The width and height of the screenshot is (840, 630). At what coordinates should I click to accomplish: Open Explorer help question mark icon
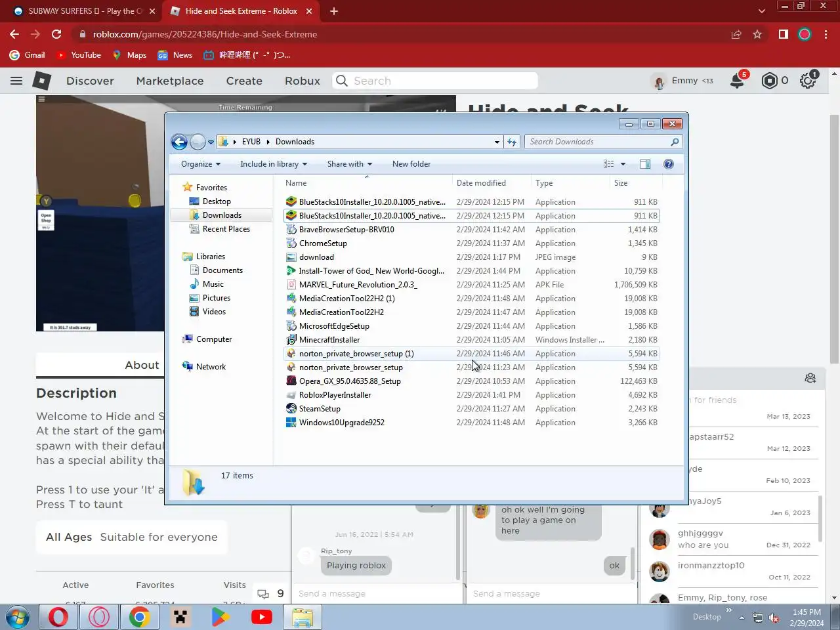click(x=669, y=164)
